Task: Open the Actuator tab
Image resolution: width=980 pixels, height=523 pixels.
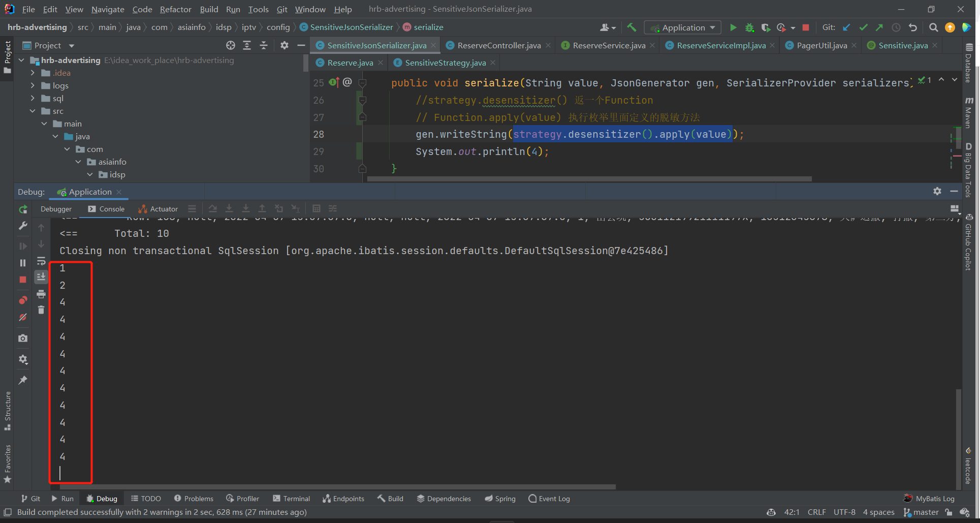Action: pyautogui.click(x=158, y=209)
